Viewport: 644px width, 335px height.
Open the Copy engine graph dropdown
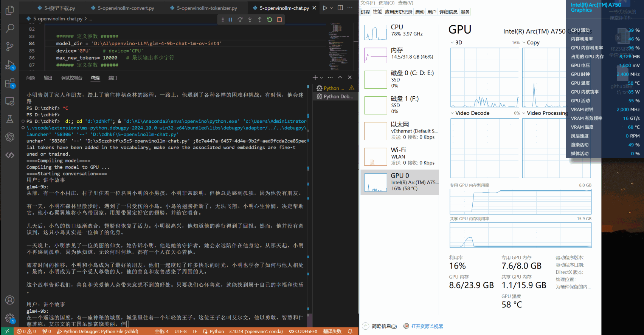click(x=524, y=43)
